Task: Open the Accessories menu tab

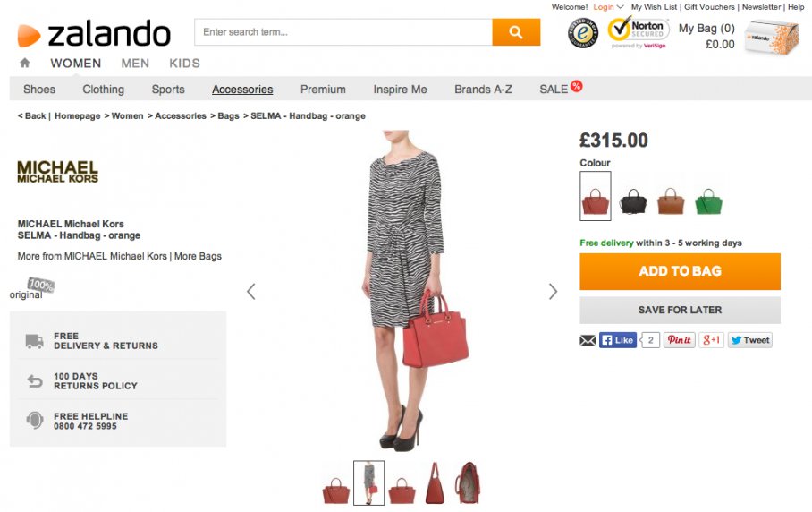Action: pos(242,90)
